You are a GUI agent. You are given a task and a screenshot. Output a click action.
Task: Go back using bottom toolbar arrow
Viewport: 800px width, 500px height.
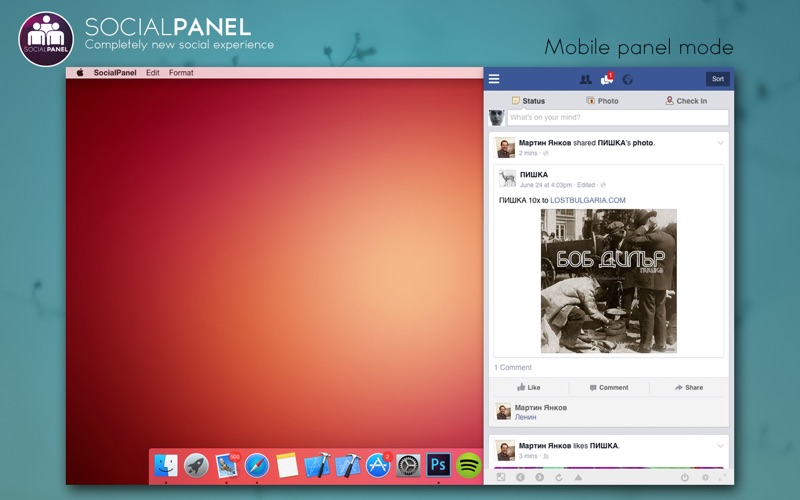520,478
